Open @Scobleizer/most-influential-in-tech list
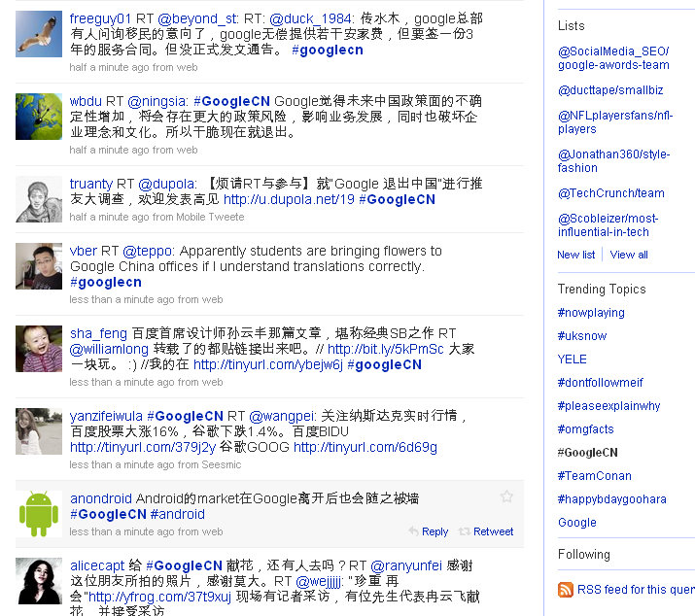 608,225
